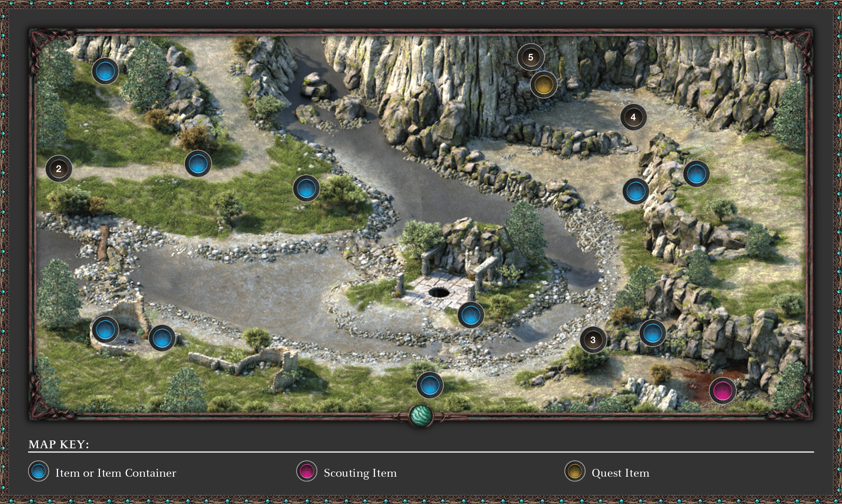Select the numbered marker 2

59,169
